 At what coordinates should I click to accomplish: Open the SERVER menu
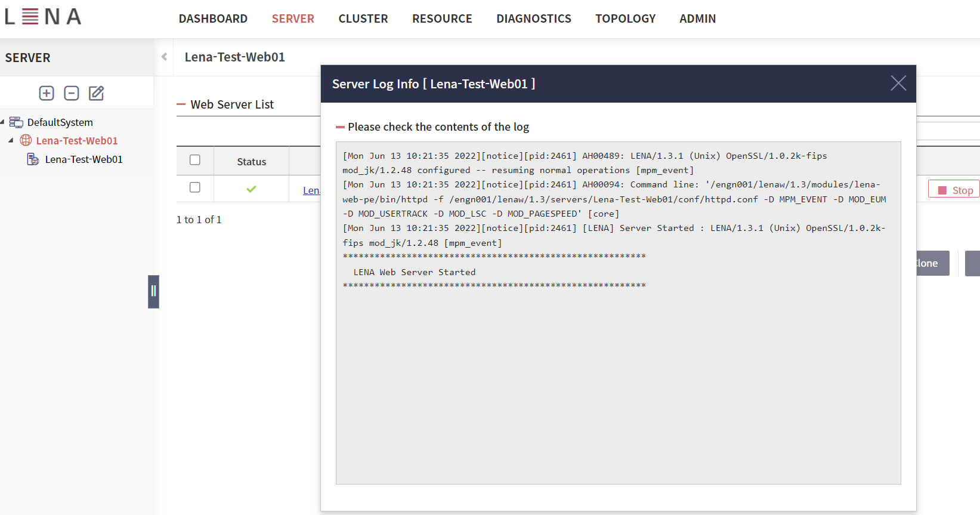293,18
